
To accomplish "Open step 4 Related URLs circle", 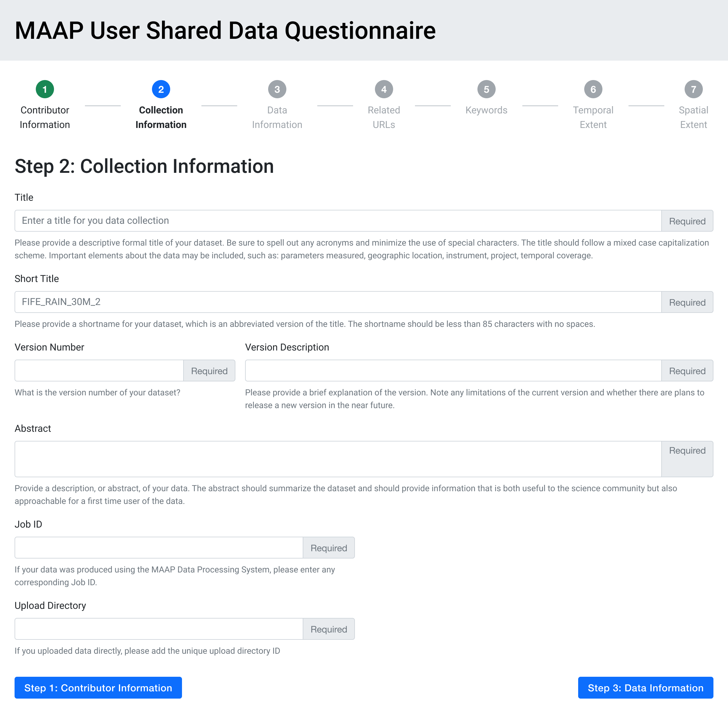I will (x=384, y=89).
